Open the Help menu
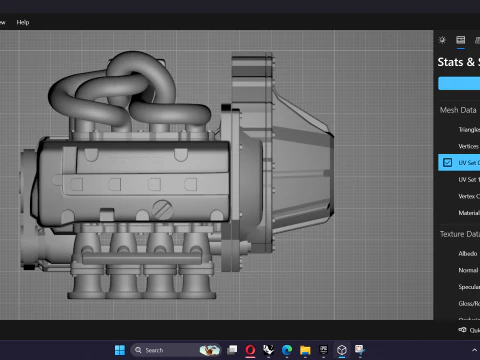The width and height of the screenshot is (480, 360). (x=23, y=22)
